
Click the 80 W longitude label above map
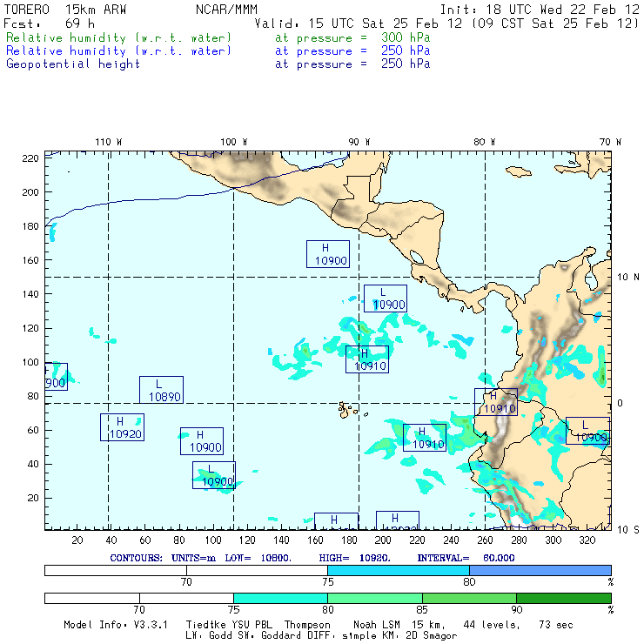(x=484, y=142)
